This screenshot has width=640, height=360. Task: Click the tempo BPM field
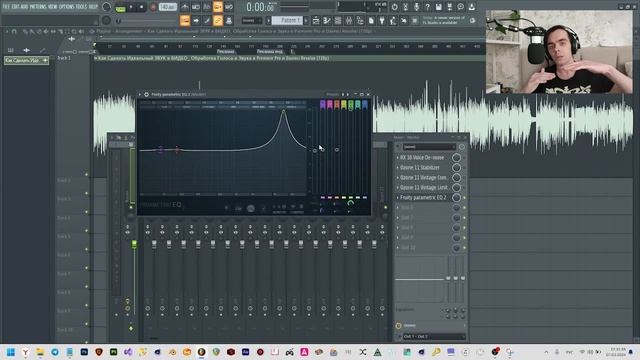[x=168, y=7]
